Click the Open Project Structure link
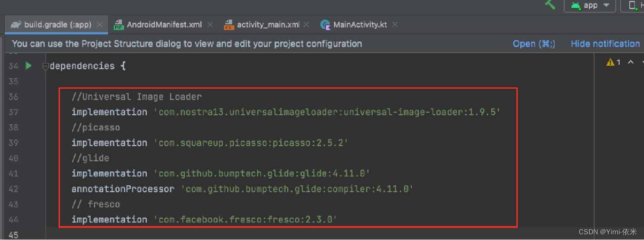This screenshot has height=240, width=644. 534,43
